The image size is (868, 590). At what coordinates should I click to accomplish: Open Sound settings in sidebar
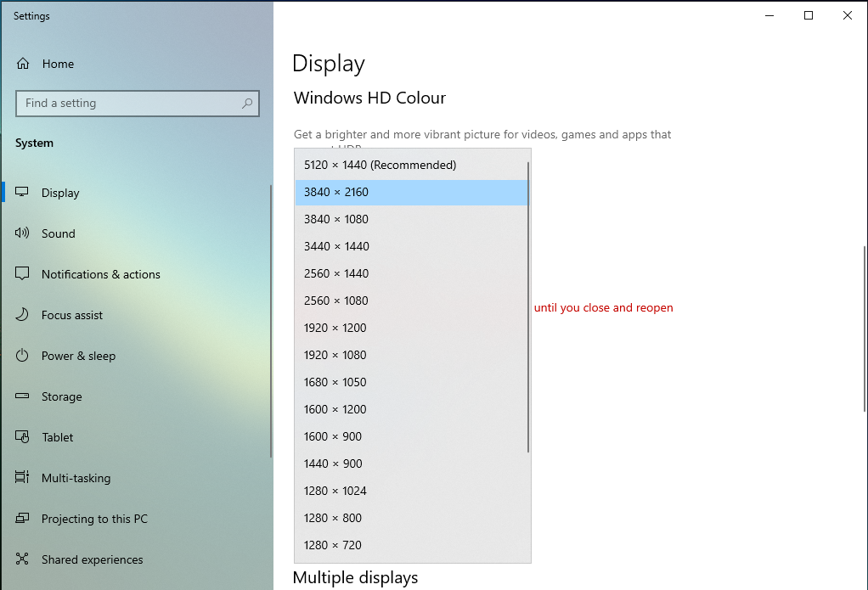136,233
